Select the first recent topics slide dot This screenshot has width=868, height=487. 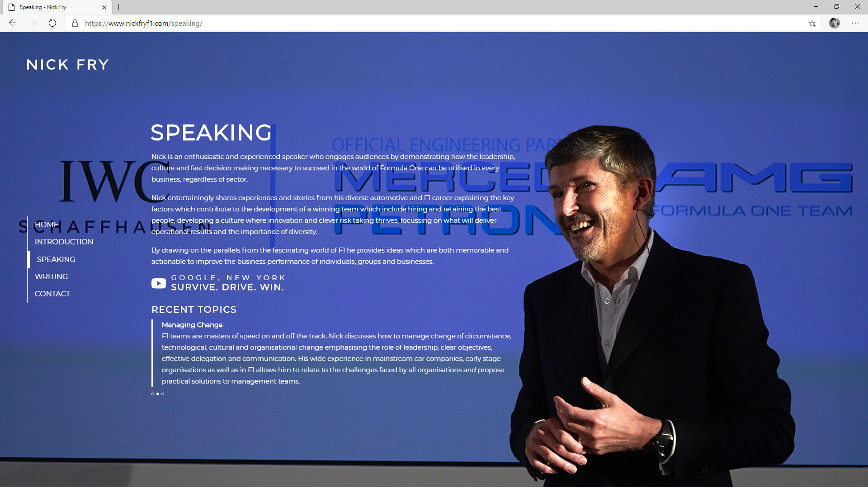[x=153, y=394]
